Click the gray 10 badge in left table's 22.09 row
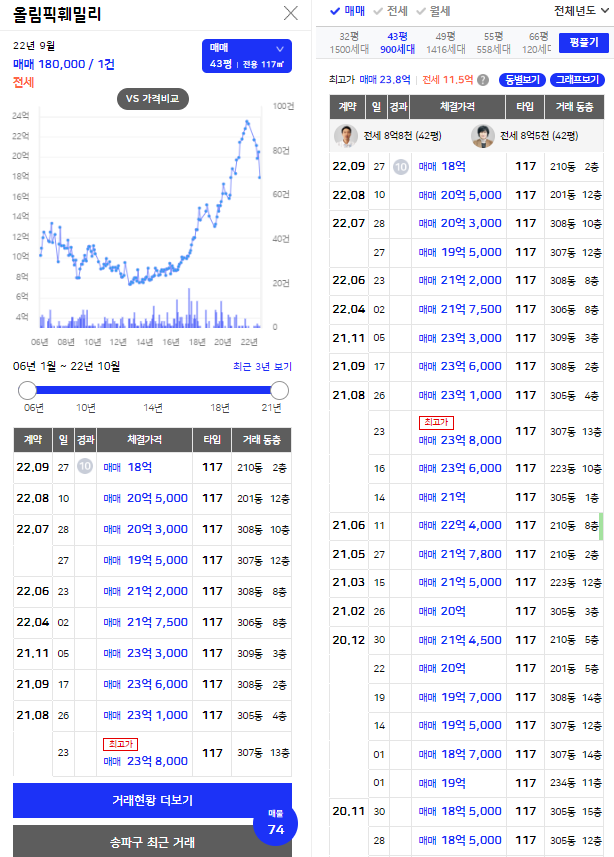Image resolution: width=614 pixels, height=857 pixels. pyautogui.click(x=85, y=466)
